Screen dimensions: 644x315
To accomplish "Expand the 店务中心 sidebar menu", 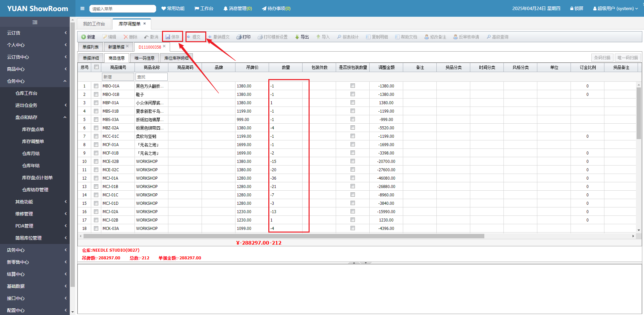I will coord(35,250).
